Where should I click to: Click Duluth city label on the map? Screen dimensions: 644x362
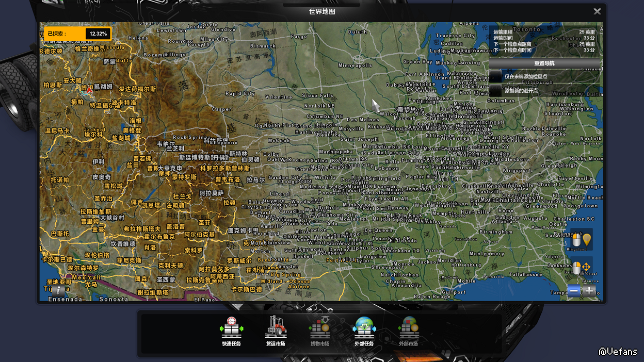point(358,32)
